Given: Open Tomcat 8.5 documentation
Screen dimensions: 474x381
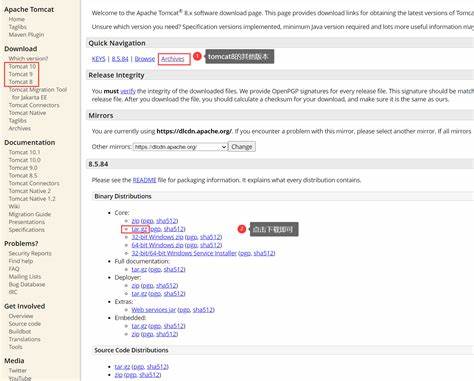Looking at the screenshot, I should coord(23,175).
